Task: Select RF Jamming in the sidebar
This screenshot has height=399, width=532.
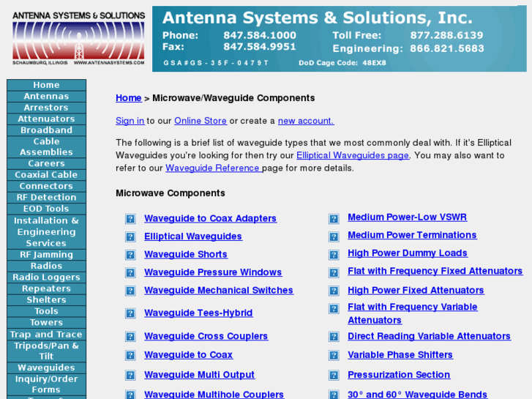Action: [x=47, y=255]
